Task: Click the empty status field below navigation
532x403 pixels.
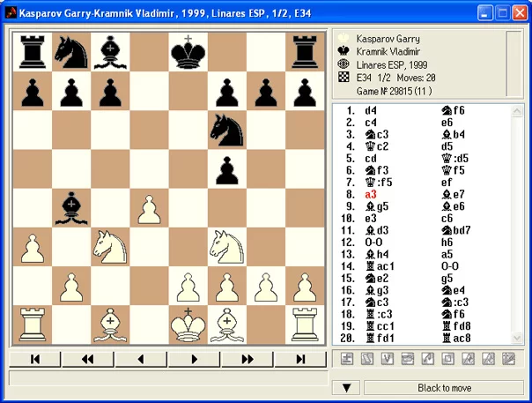Action: 169,378
